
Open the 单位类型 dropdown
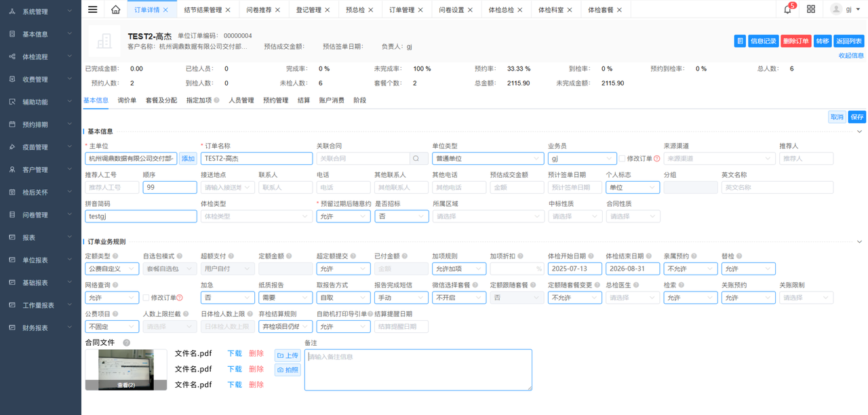[x=488, y=159]
